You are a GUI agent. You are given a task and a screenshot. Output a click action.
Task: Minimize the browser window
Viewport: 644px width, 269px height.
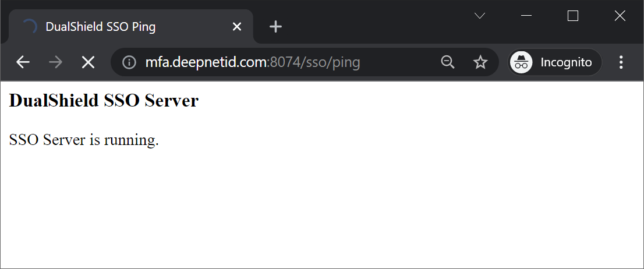pos(526,16)
